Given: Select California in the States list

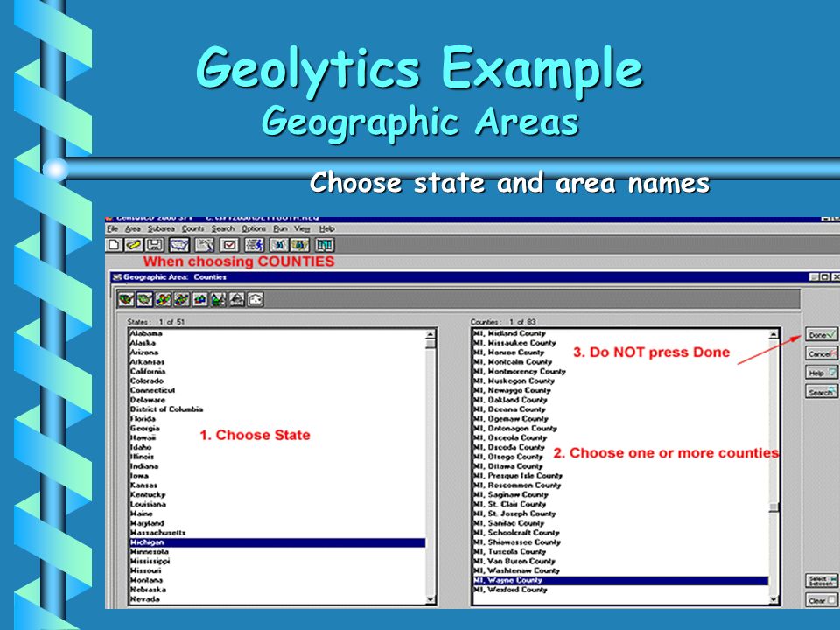Looking at the screenshot, I should [277, 371].
